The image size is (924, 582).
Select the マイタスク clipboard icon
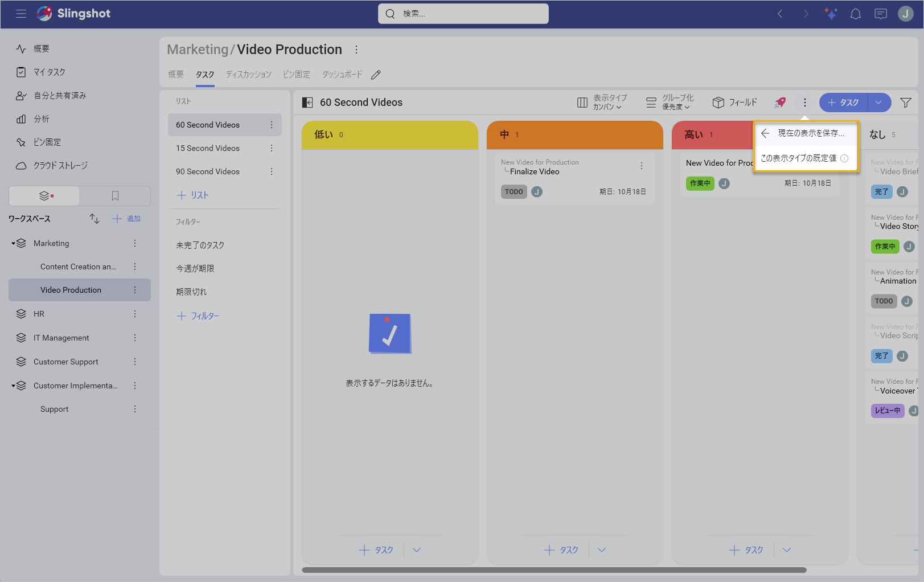21,72
